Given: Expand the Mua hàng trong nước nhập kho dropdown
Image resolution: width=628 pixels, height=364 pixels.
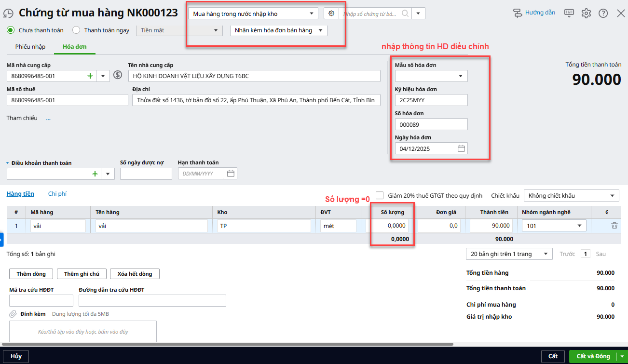Looking at the screenshot, I should tap(253, 14).
